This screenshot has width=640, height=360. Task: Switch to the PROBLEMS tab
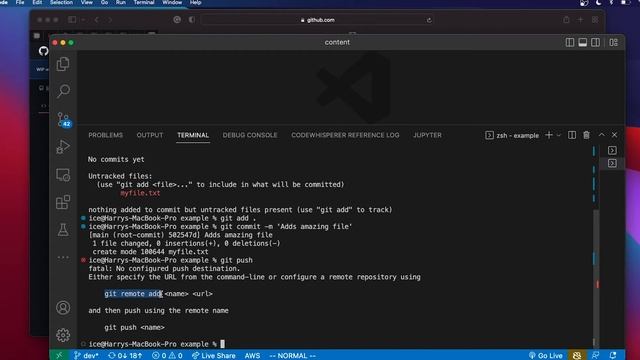(105, 135)
